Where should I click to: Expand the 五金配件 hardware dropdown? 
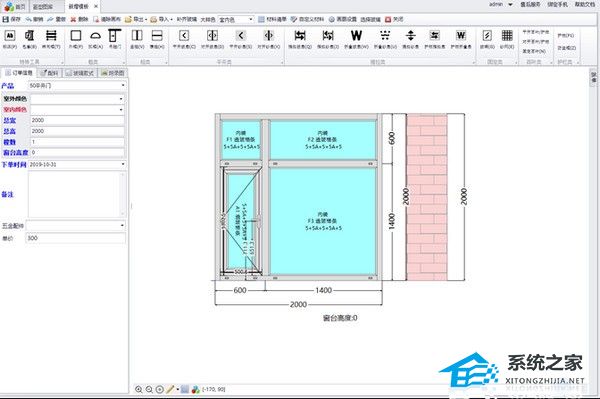122,226
